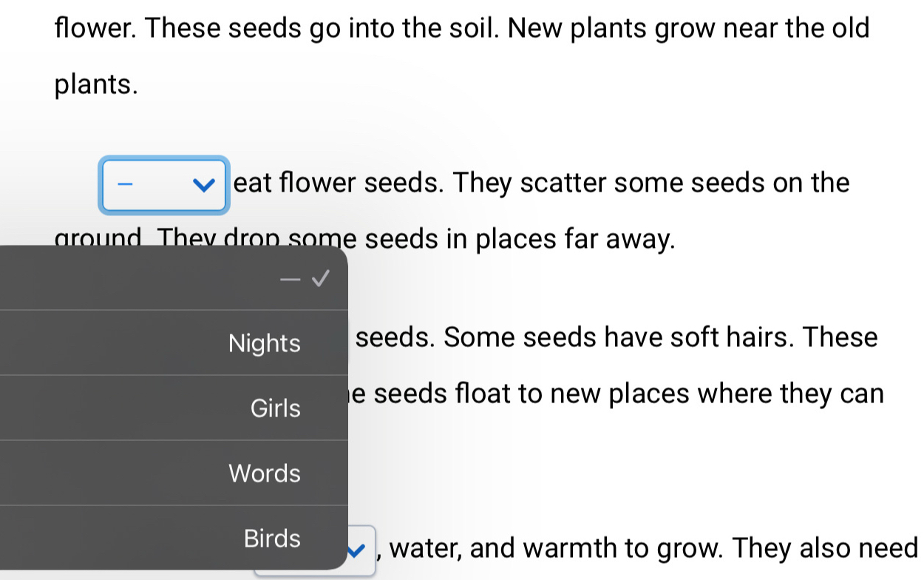The width and height of the screenshot is (924, 580).
Task: Open the dropdown before "eat flower seeds"
Action: coord(163,185)
